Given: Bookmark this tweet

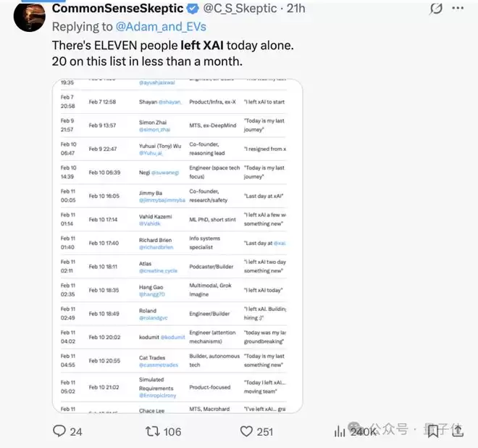Looking at the screenshot, I should 432,431.
